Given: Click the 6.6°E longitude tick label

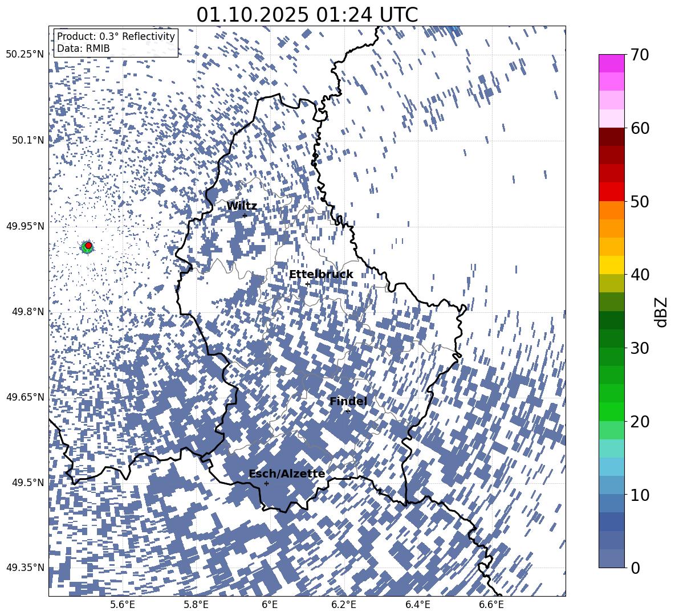Looking at the screenshot, I should [x=491, y=605].
